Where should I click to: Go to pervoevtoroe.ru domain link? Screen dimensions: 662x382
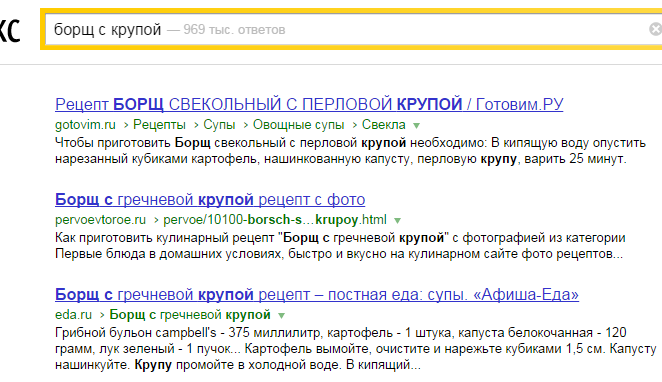click(100, 220)
